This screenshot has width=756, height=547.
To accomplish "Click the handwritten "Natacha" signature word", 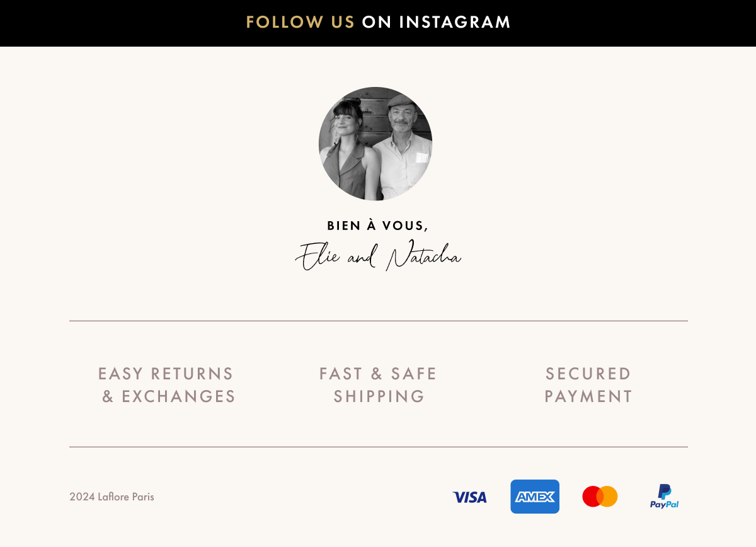I will (x=423, y=255).
